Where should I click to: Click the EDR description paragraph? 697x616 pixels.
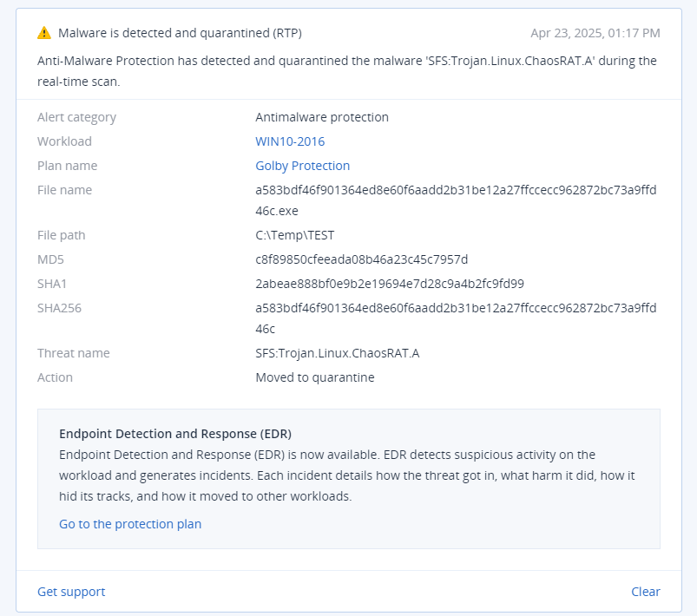coord(346,475)
